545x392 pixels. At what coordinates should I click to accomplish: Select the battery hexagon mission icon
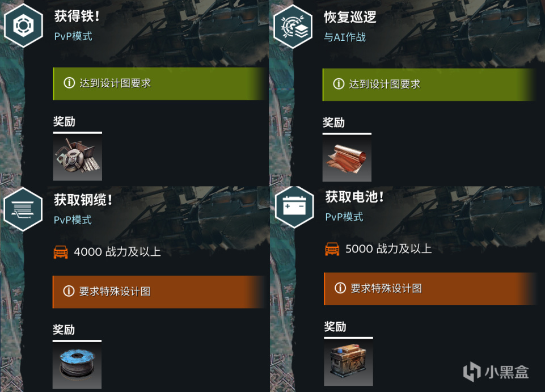[x=294, y=206]
